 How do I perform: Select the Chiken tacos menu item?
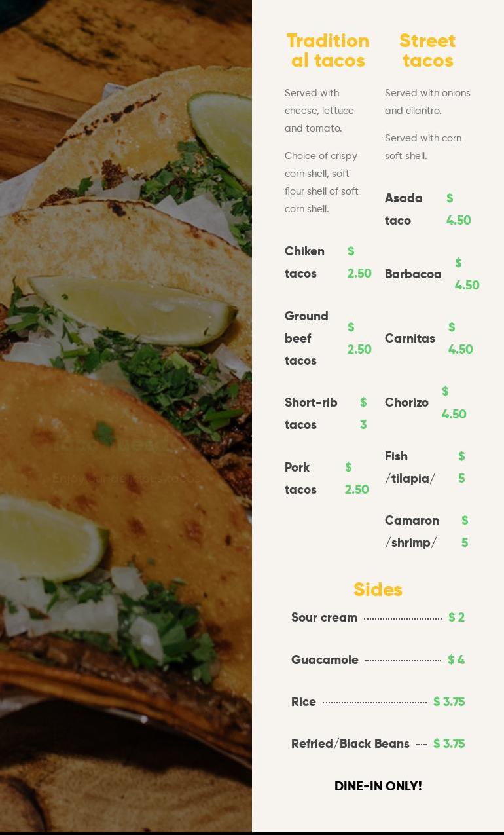304,263
